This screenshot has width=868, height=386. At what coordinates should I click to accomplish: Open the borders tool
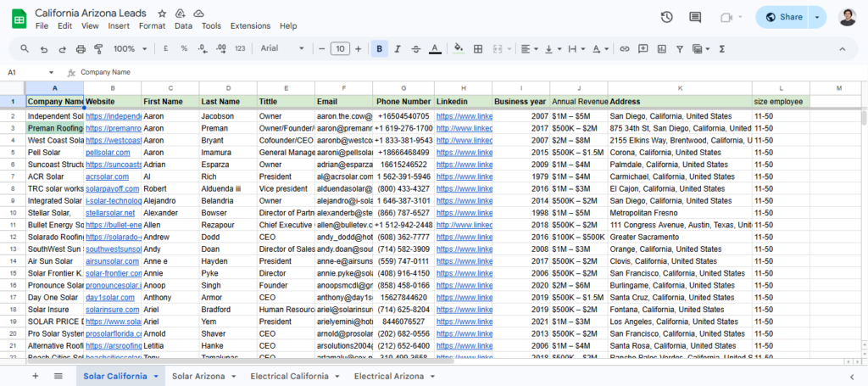click(x=478, y=48)
